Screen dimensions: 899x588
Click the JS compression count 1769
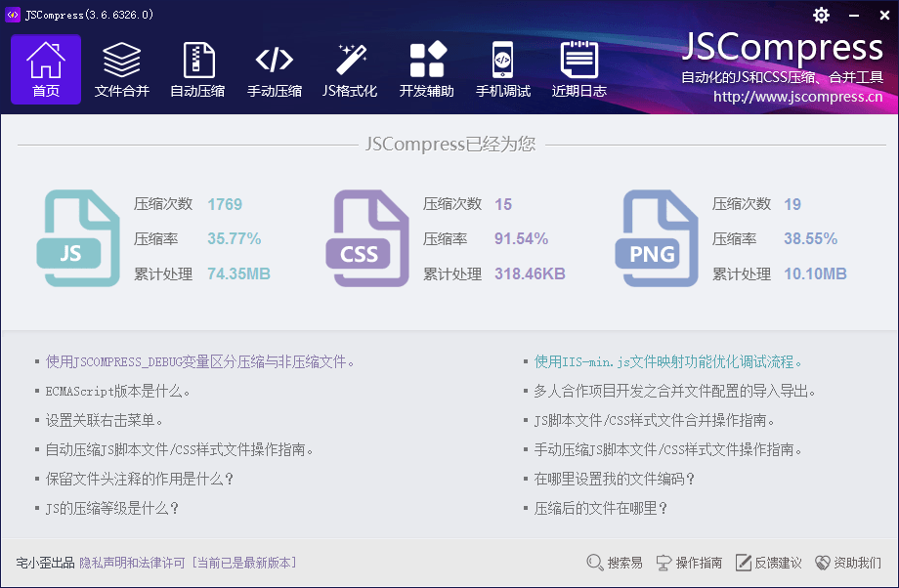(225, 204)
